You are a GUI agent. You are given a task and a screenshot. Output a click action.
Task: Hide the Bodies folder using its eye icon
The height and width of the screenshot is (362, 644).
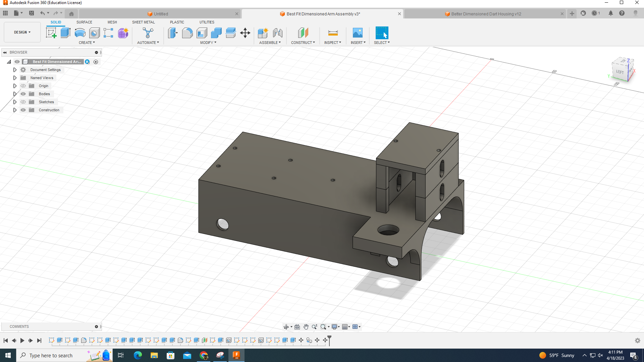click(x=23, y=94)
